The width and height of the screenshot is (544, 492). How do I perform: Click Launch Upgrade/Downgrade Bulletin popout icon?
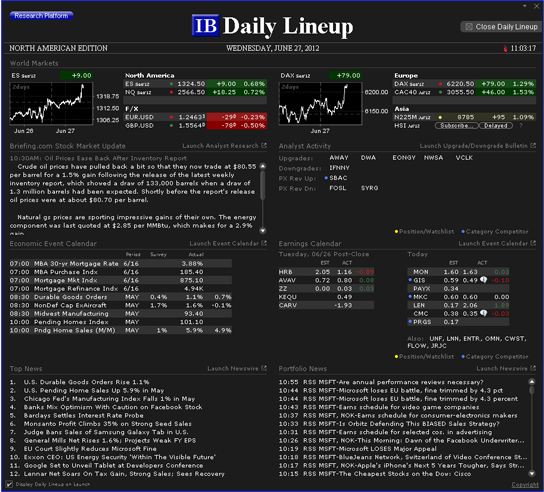point(533,145)
